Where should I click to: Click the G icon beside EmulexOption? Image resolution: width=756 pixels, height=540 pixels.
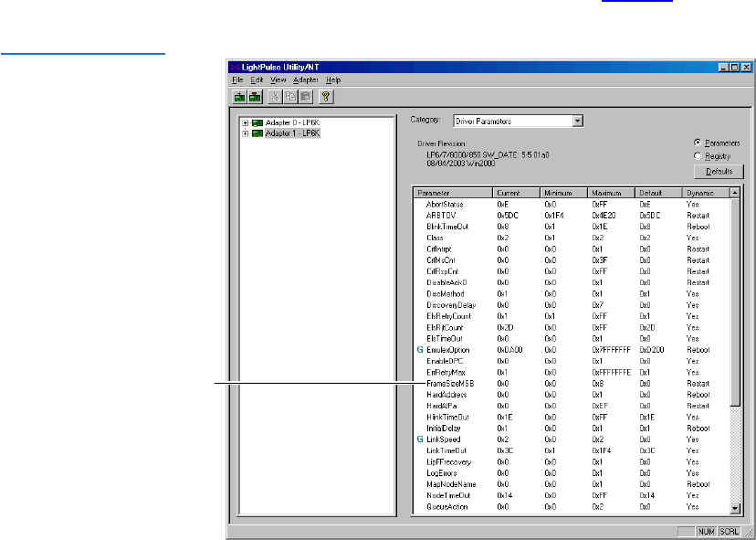(x=419, y=350)
